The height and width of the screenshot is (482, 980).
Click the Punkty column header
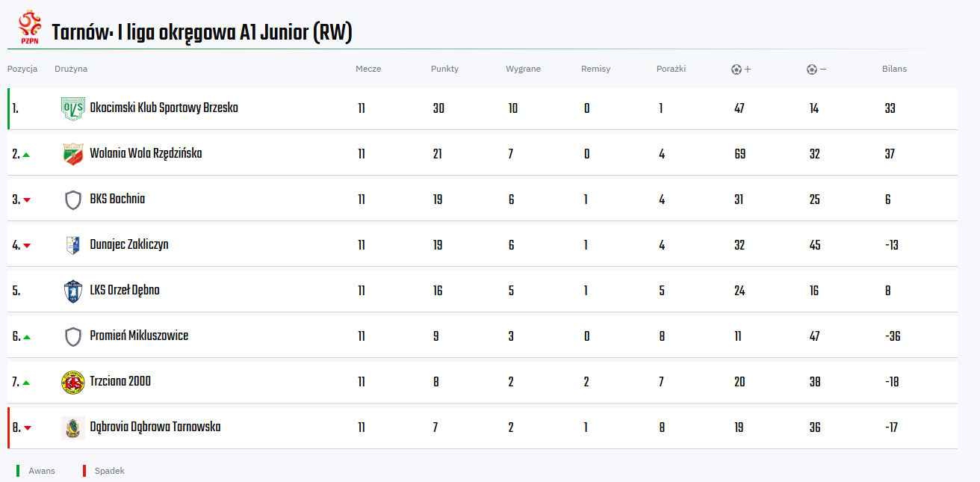pyautogui.click(x=444, y=69)
